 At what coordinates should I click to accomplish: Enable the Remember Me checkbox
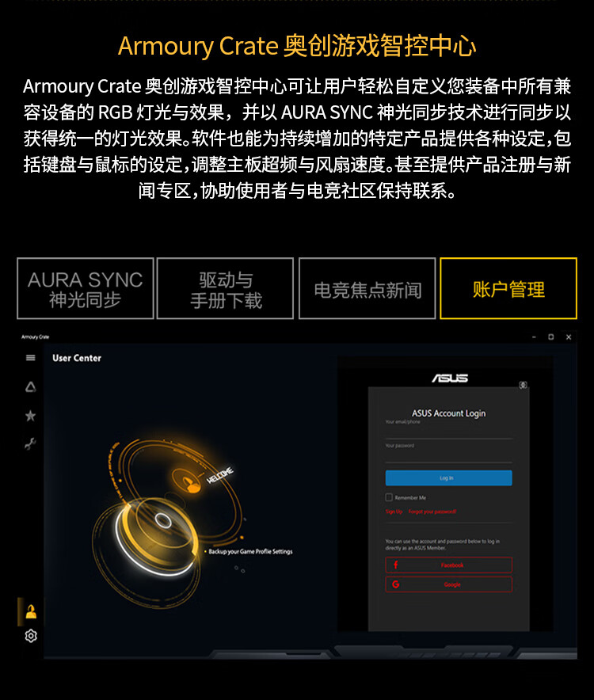tap(389, 497)
